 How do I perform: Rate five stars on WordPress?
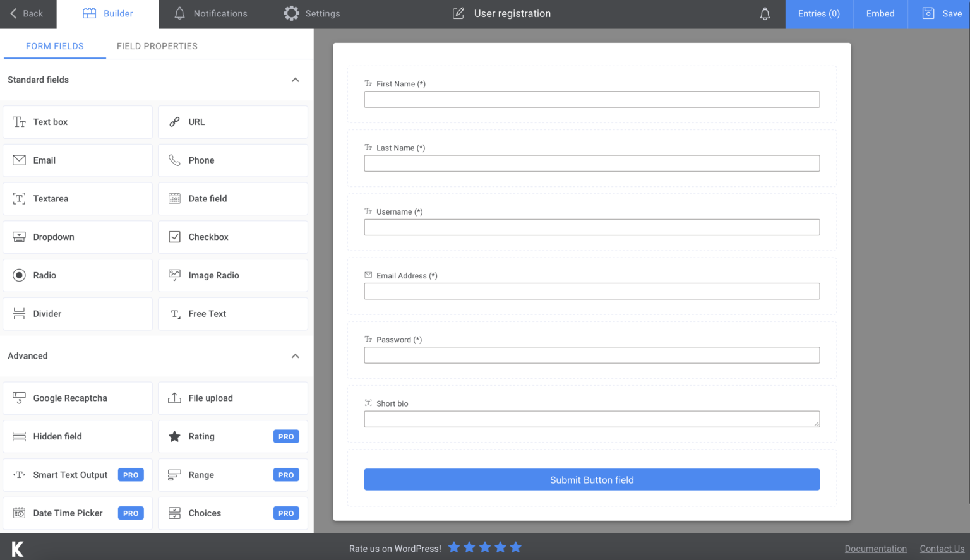click(516, 547)
